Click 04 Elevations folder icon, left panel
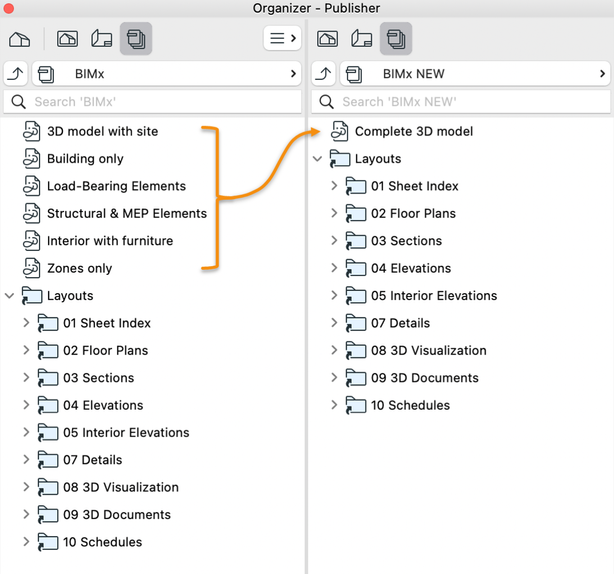 48,405
